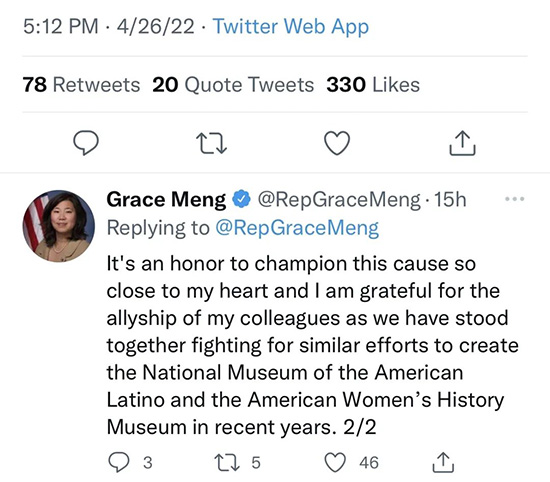Click the blue verified badge
Viewport: 550px width, 482px height.
click(x=242, y=199)
